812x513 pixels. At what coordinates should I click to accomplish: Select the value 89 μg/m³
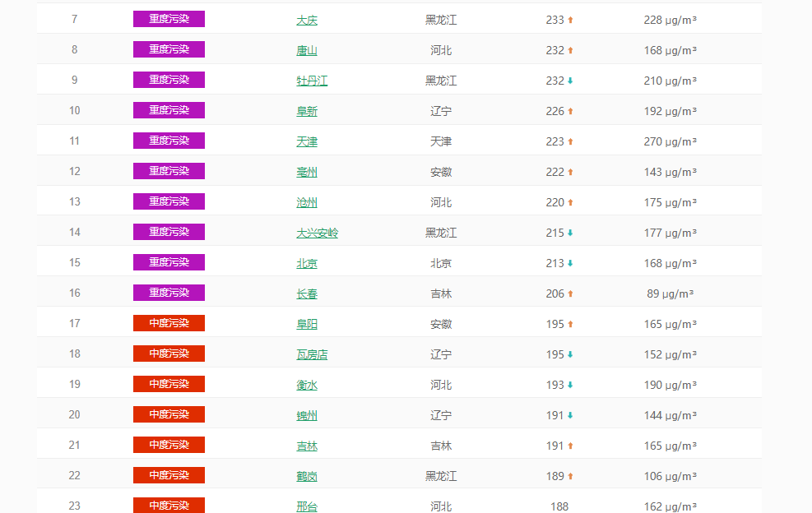(x=670, y=293)
